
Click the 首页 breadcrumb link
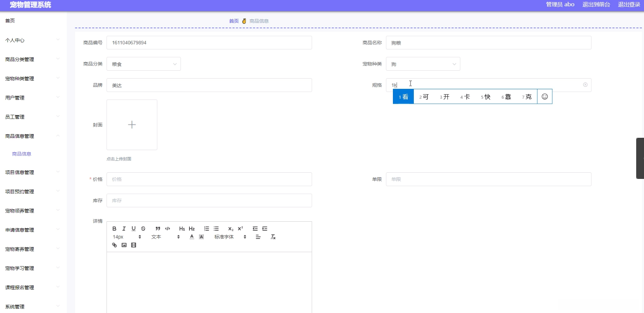234,21
